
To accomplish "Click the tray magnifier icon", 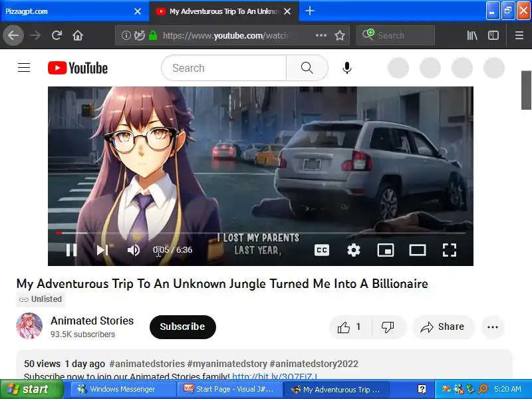I will (x=483, y=389).
